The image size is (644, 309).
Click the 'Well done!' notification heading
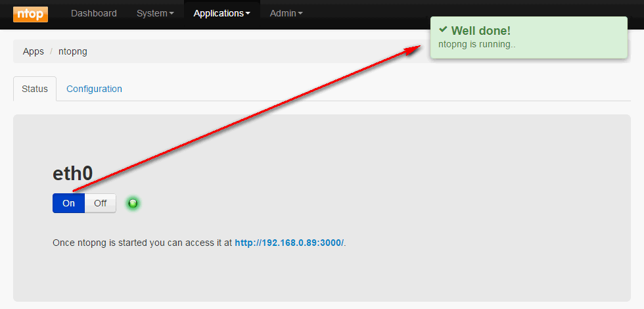pos(480,31)
